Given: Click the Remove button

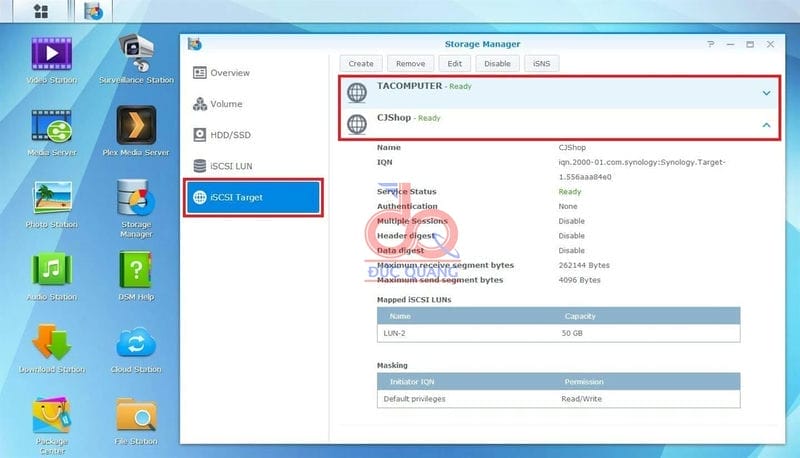Looking at the screenshot, I should pos(411,64).
